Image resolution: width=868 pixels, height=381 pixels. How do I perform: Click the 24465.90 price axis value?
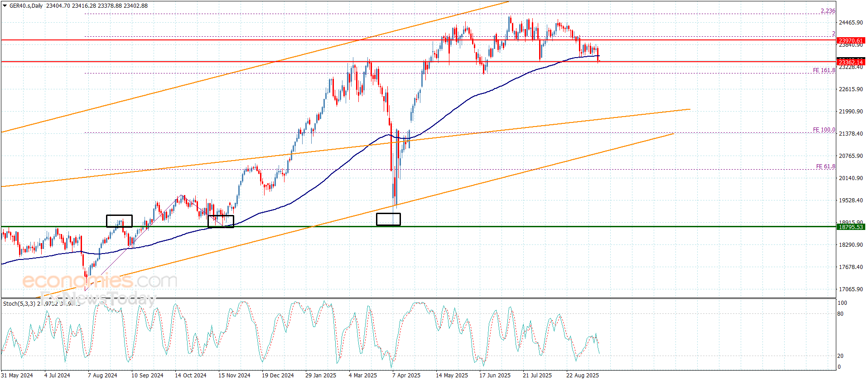tap(851, 23)
